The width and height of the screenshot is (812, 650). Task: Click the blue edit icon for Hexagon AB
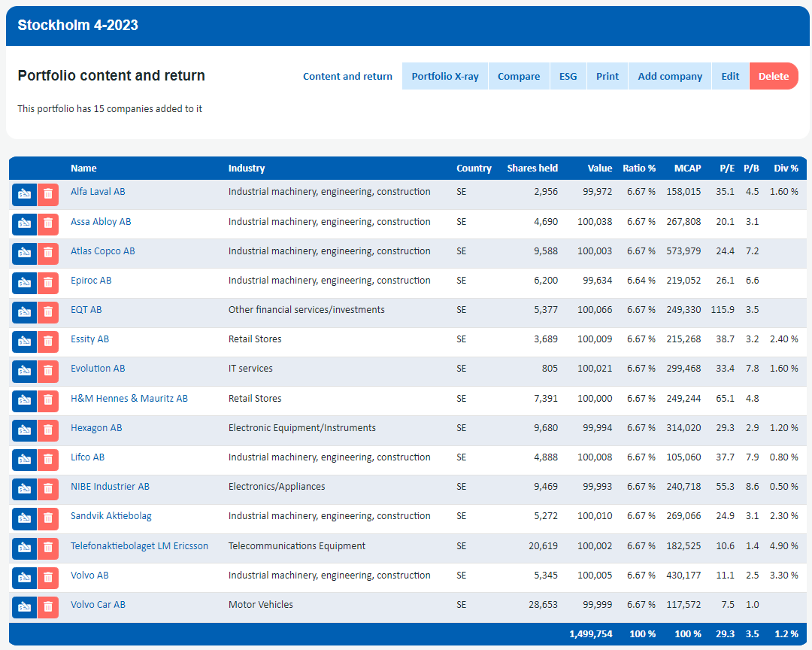(x=24, y=430)
